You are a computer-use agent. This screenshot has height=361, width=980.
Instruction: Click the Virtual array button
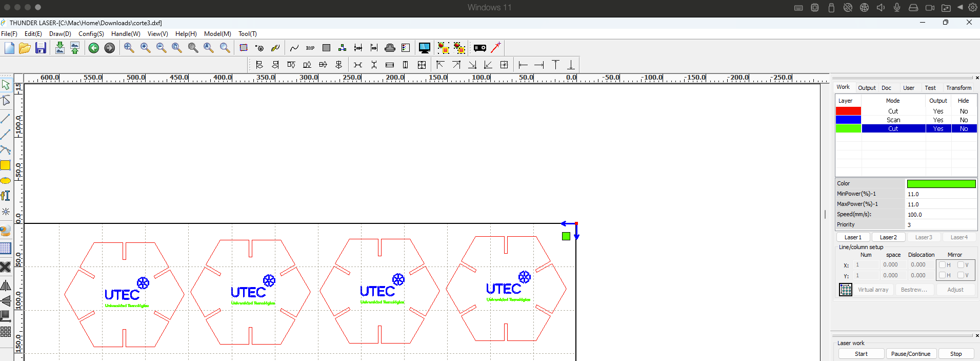[x=873, y=290]
